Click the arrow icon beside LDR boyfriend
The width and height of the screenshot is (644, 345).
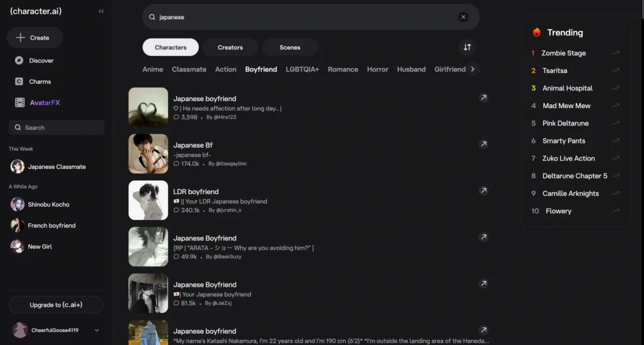point(484,190)
